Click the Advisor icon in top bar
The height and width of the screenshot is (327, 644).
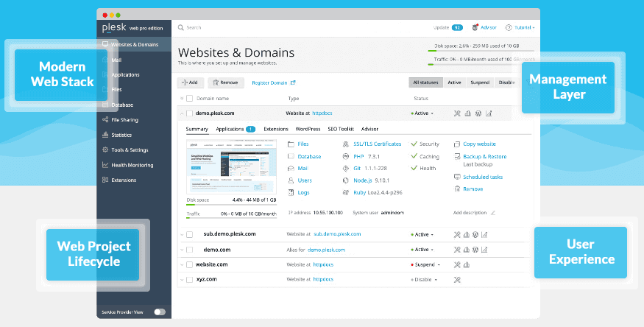[475, 27]
